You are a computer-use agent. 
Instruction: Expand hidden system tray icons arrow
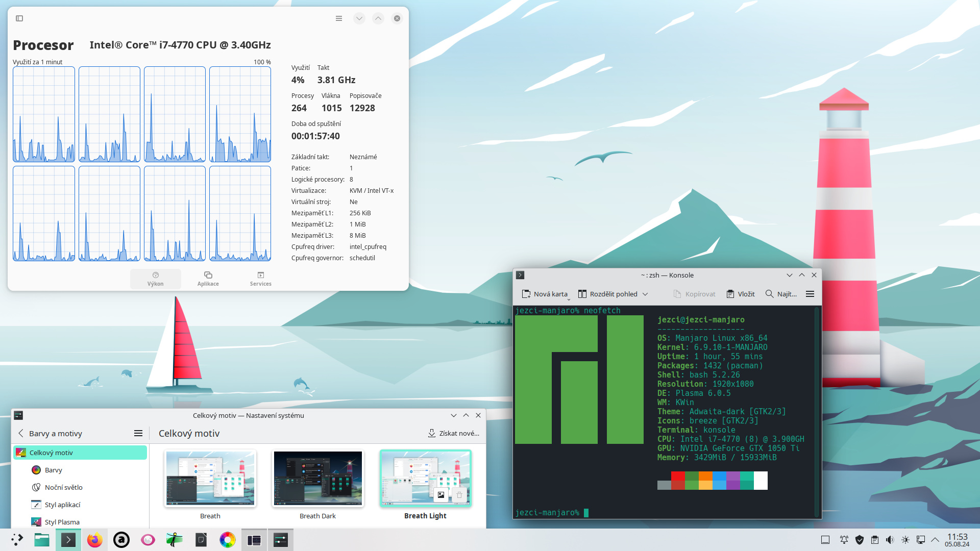935,540
